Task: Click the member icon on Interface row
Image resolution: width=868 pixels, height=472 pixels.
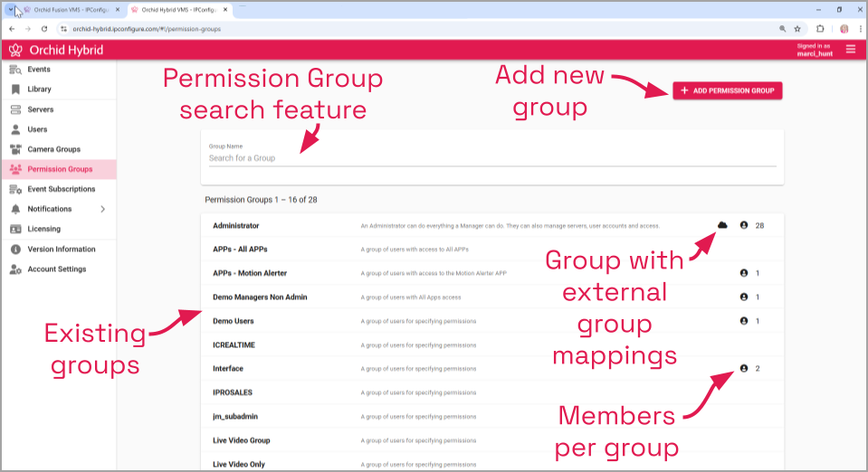Action: [x=744, y=369]
